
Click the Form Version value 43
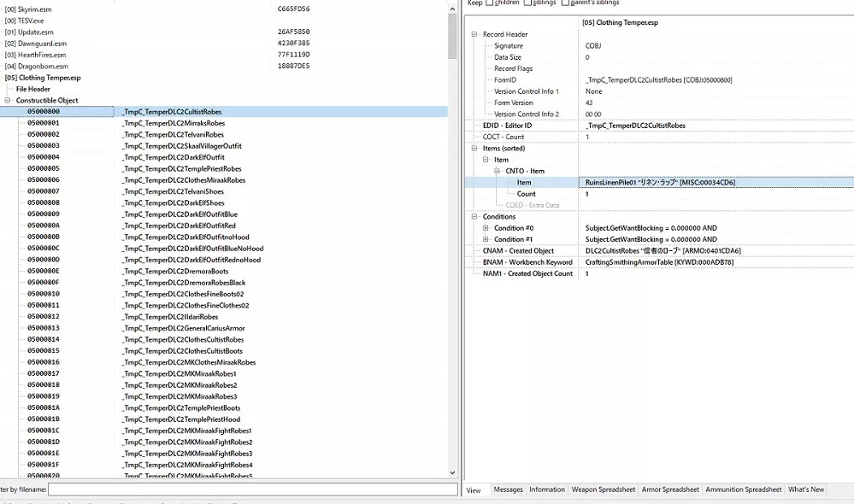[x=589, y=103]
